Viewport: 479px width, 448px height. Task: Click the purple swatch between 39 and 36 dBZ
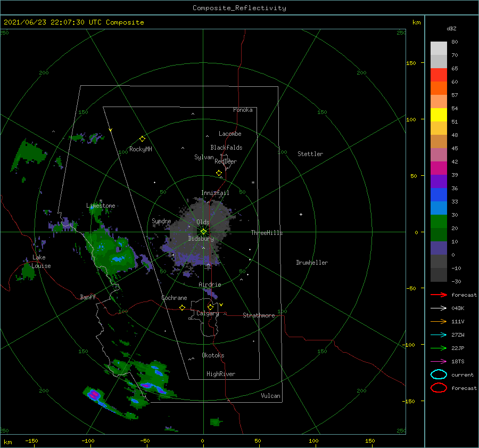pyautogui.click(x=439, y=181)
